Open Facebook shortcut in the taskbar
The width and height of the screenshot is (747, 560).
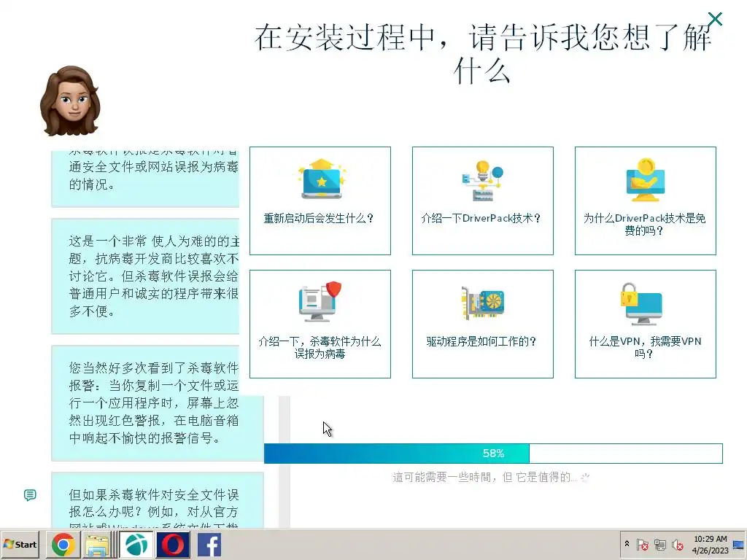tap(209, 545)
